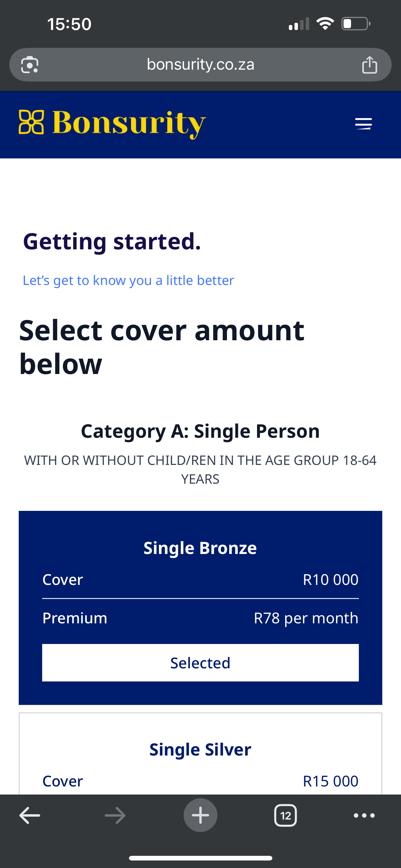Click the Bonsurity flower logo icon

tap(31, 122)
